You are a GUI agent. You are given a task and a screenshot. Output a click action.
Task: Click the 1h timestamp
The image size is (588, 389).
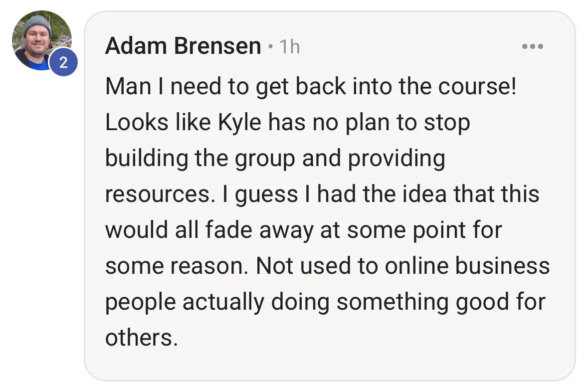pos(289,47)
